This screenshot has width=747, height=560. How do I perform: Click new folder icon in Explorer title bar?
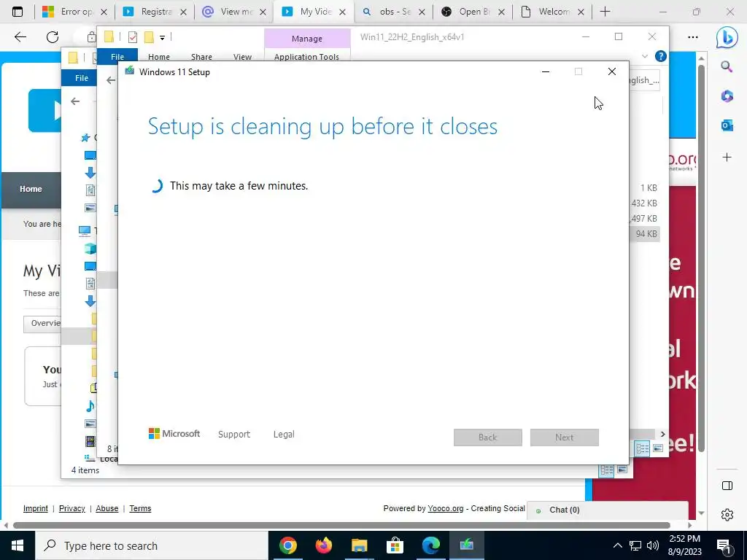[x=149, y=37]
